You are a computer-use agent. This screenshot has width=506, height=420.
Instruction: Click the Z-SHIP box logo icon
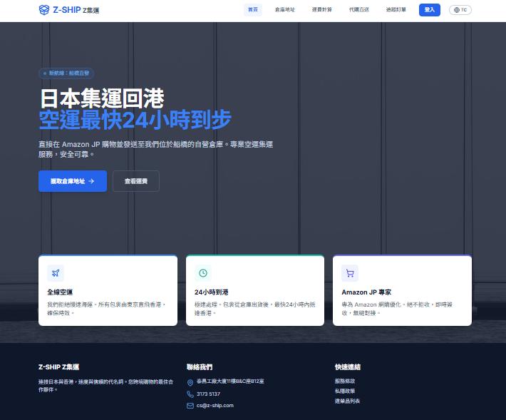coord(44,10)
